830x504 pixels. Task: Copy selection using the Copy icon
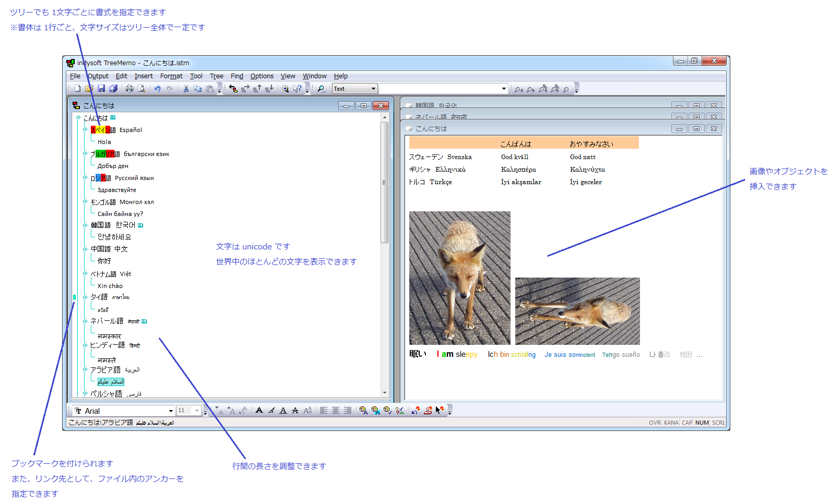pos(197,89)
